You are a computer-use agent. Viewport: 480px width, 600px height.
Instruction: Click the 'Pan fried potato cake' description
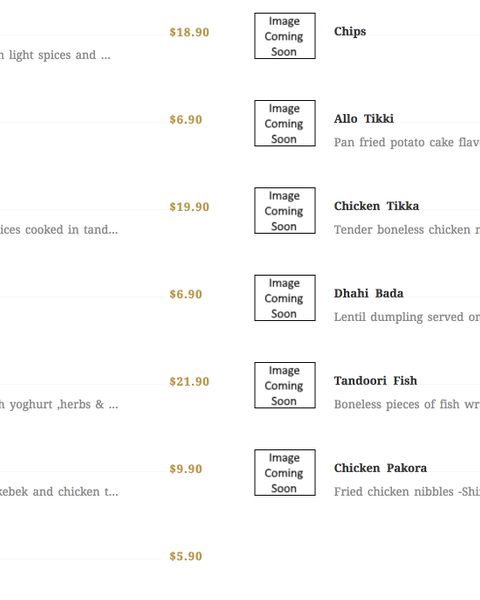(x=407, y=142)
